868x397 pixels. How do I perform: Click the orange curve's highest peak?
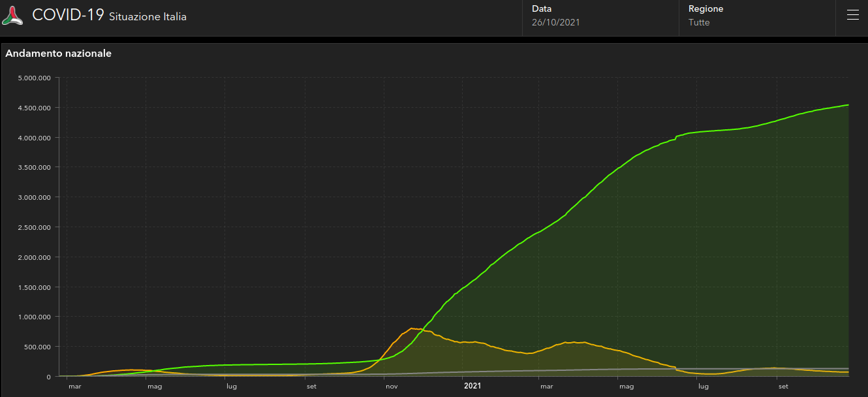click(x=412, y=328)
